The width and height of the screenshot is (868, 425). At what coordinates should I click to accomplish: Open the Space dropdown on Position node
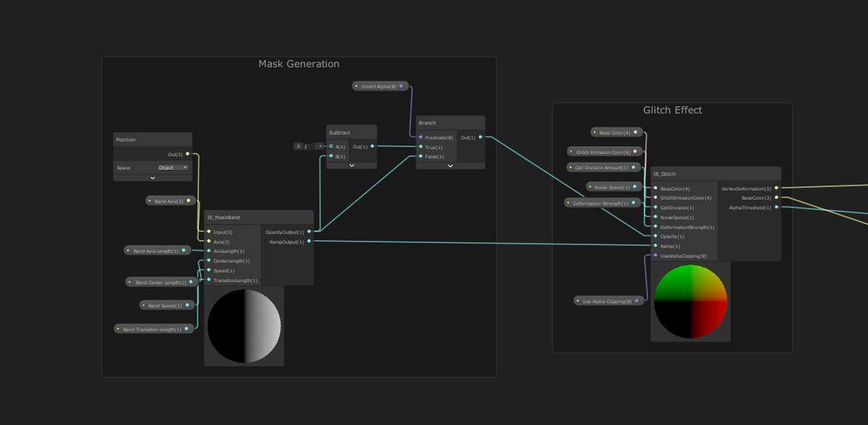point(173,167)
